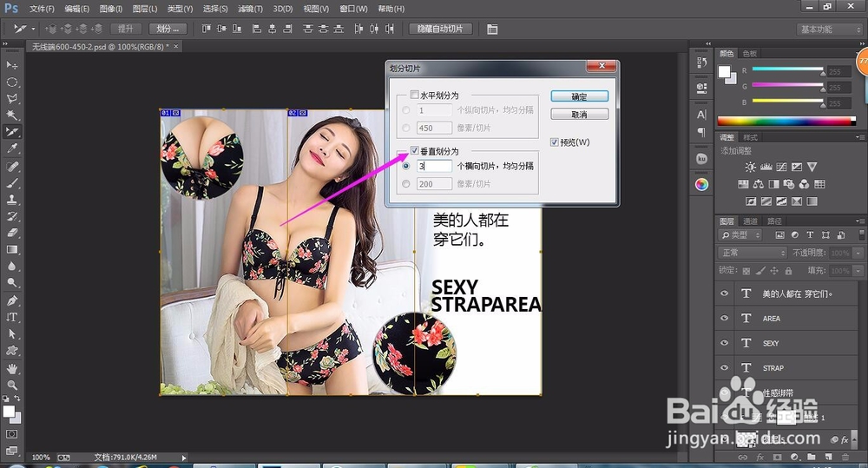Select the Dodge tool
The width and height of the screenshot is (868, 468).
pyautogui.click(x=11, y=282)
